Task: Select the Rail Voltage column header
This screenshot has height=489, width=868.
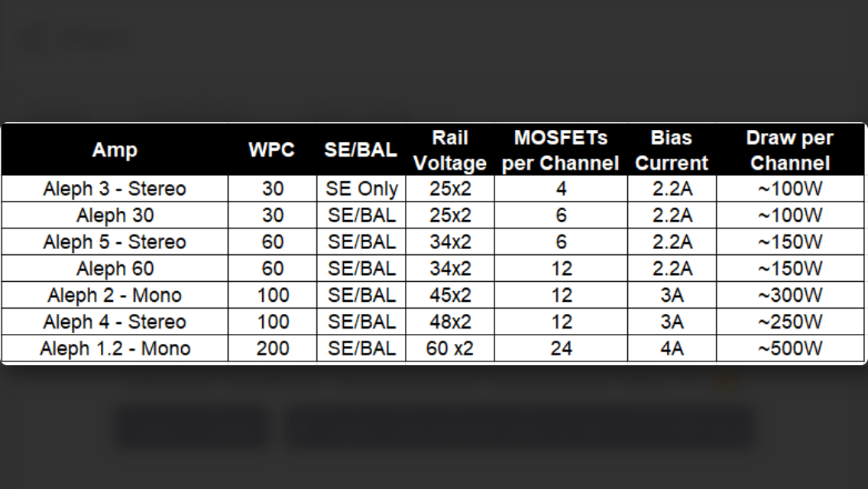Action: coord(450,150)
